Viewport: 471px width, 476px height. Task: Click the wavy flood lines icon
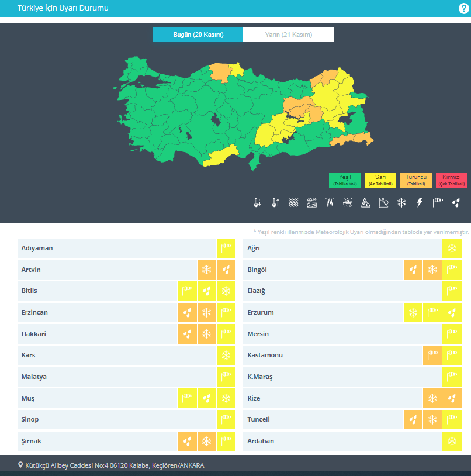tap(293, 203)
